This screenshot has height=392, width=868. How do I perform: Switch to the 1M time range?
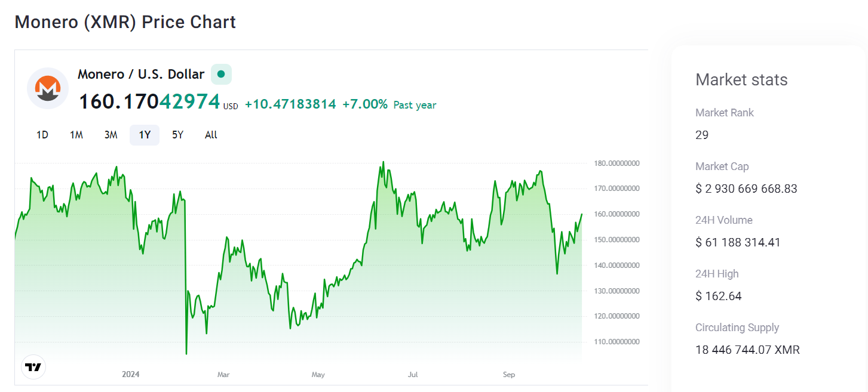coord(76,135)
